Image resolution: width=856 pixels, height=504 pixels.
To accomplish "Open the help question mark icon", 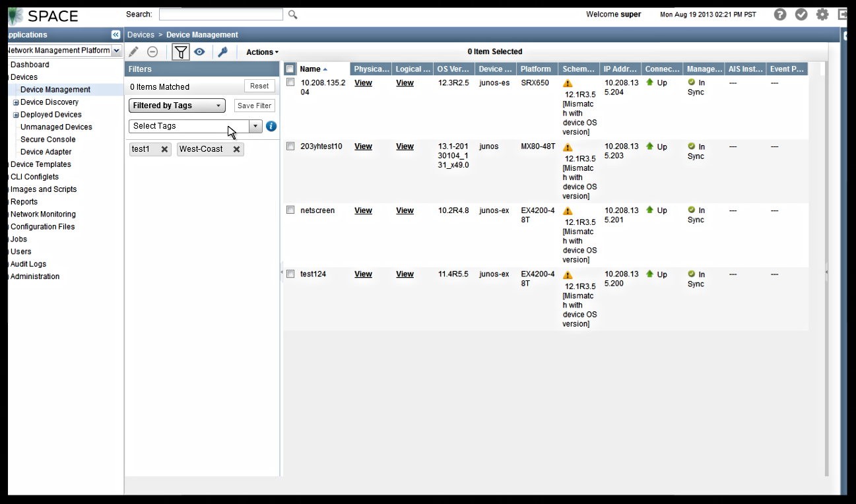I will (x=780, y=15).
